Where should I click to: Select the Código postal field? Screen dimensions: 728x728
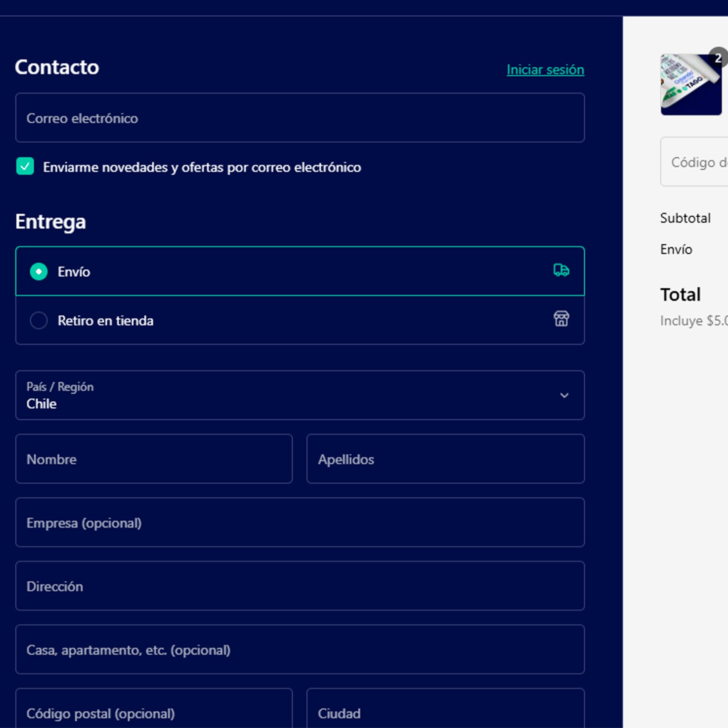pyautogui.click(x=154, y=712)
